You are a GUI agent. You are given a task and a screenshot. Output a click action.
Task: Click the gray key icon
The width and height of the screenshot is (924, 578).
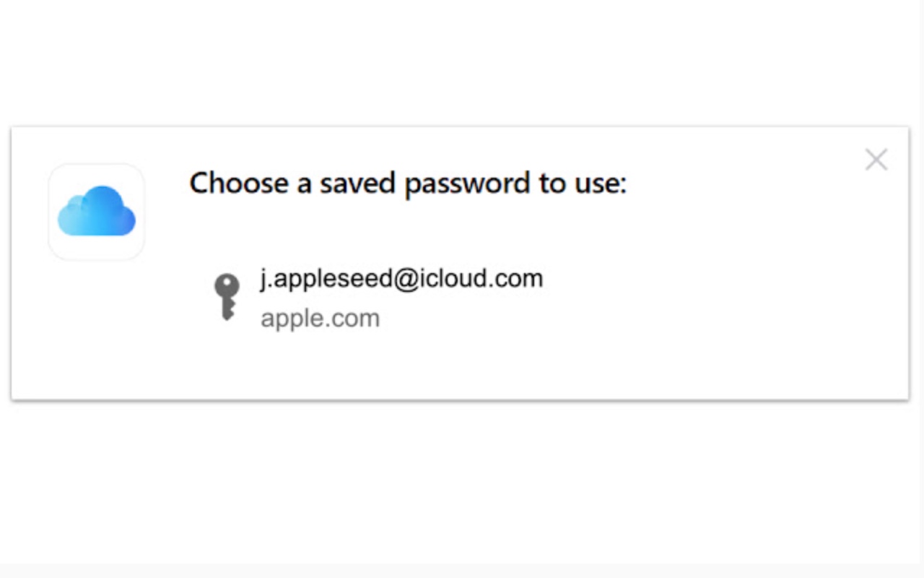tap(227, 296)
